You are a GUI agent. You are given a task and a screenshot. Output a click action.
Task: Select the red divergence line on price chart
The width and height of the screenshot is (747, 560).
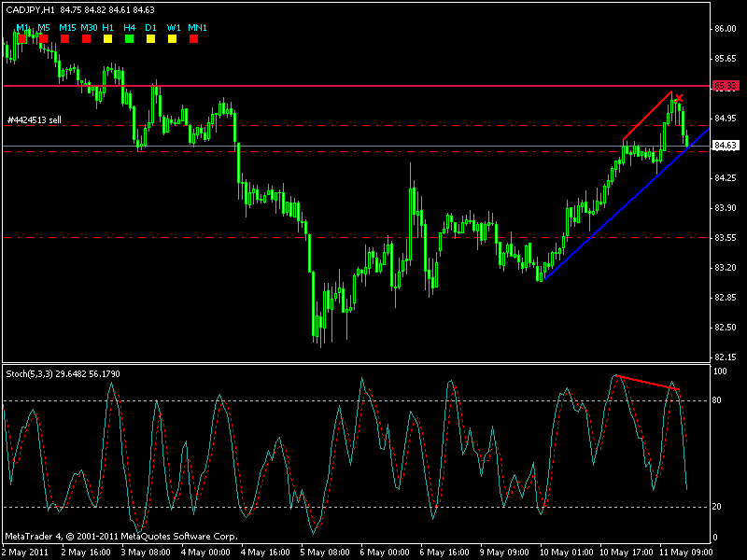pyautogui.click(x=647, y=115)
